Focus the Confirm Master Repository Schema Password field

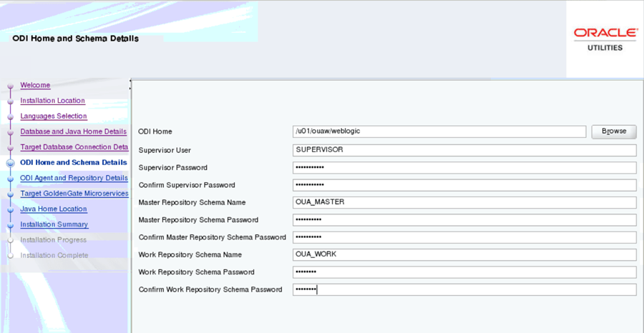[464, 237]
